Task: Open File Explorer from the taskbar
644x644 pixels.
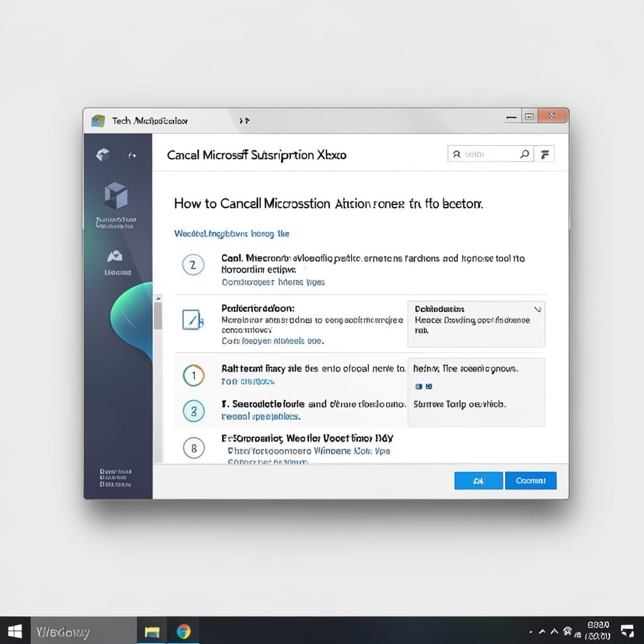Action: 152,631
